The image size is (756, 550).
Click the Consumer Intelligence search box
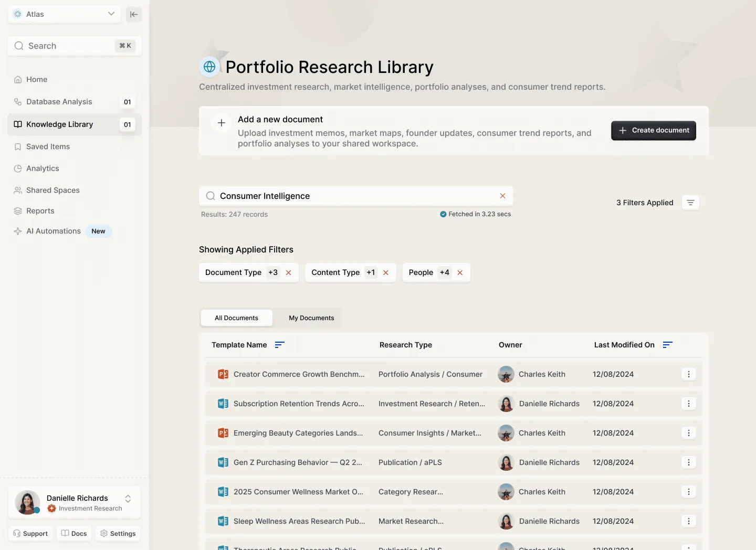(x=356, y=196)
